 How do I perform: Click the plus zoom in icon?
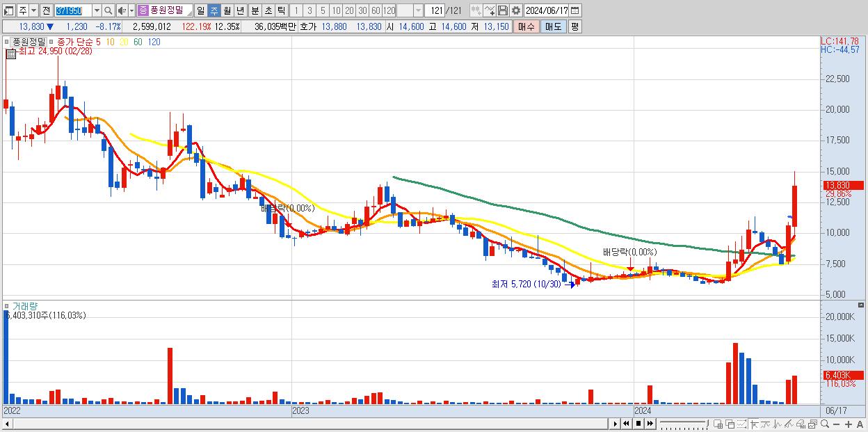[x=849, y=424]
